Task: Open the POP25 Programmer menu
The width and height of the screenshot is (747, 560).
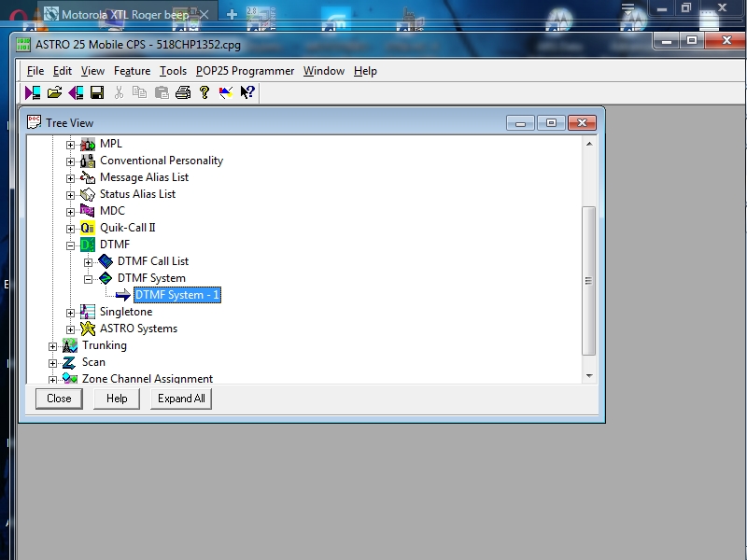Action: point(245,71)
